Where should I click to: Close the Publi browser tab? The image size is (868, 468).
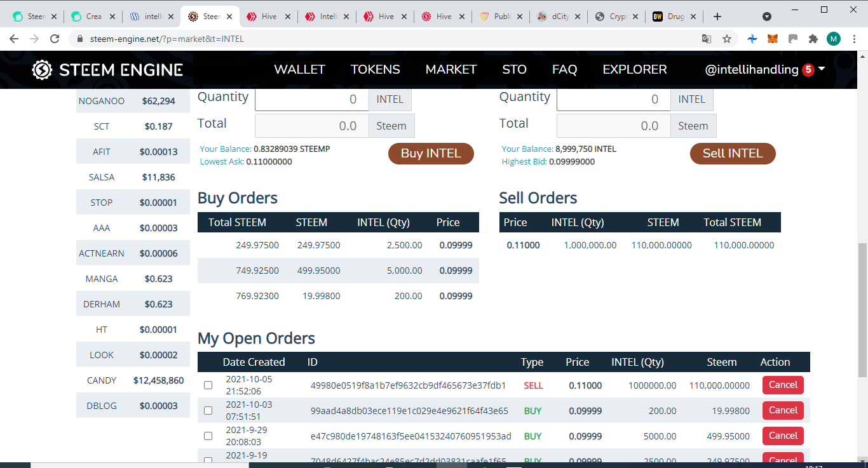pyautogui.click(x=520, y=17)
